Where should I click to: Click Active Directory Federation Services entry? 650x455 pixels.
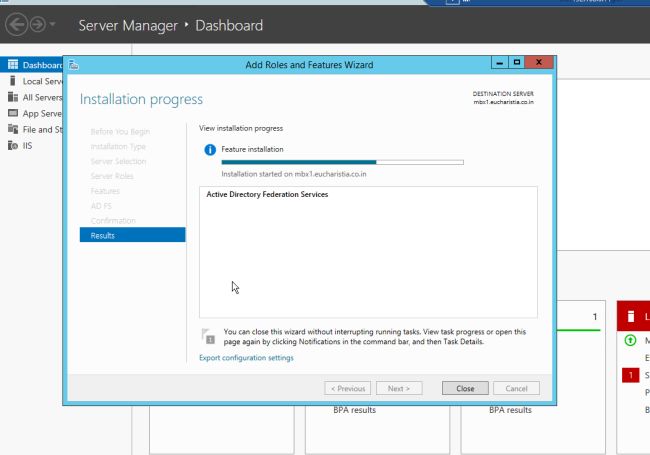(267, 194)
